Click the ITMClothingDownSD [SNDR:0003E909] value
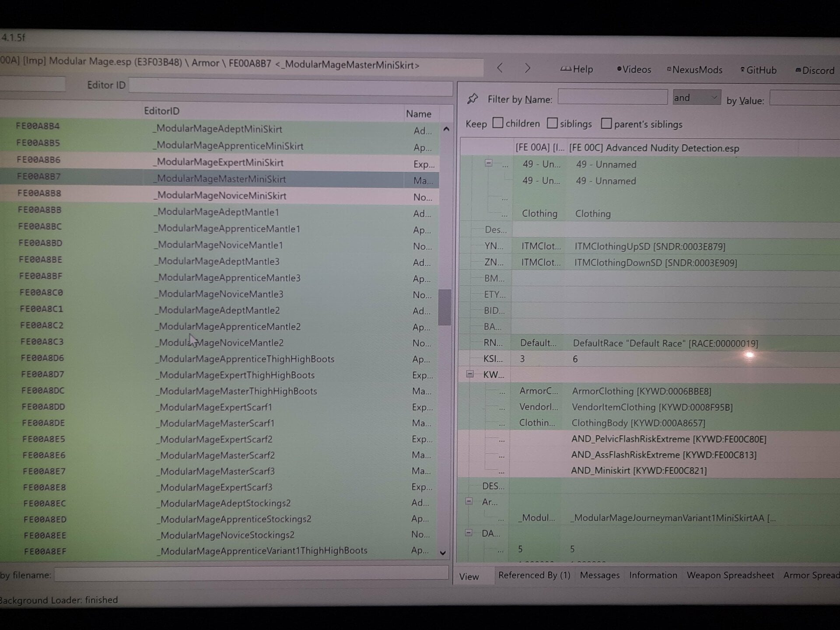Screen dimensions: 840x630 pos(655,262)
